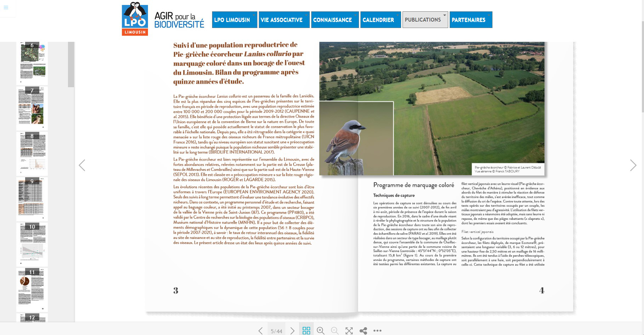This screenshot has width=644, height=335.
Task: Click AGIR pour la BIODIVERSITÉ slogan
Action: pyautogui.click(x=179, y=20)
